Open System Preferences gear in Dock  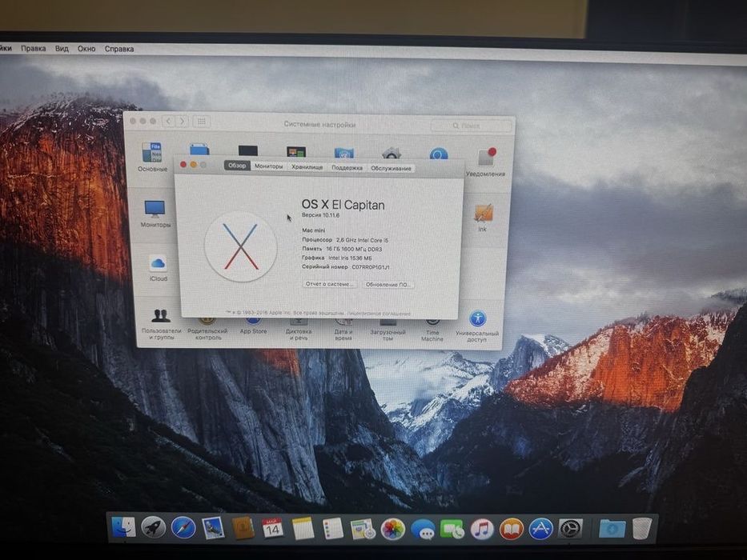570,529
